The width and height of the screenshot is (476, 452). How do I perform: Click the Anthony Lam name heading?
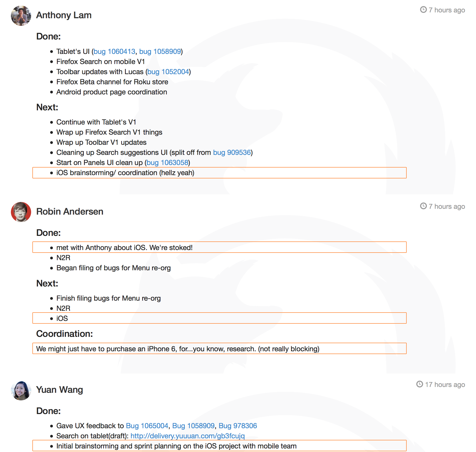point(64,15)
